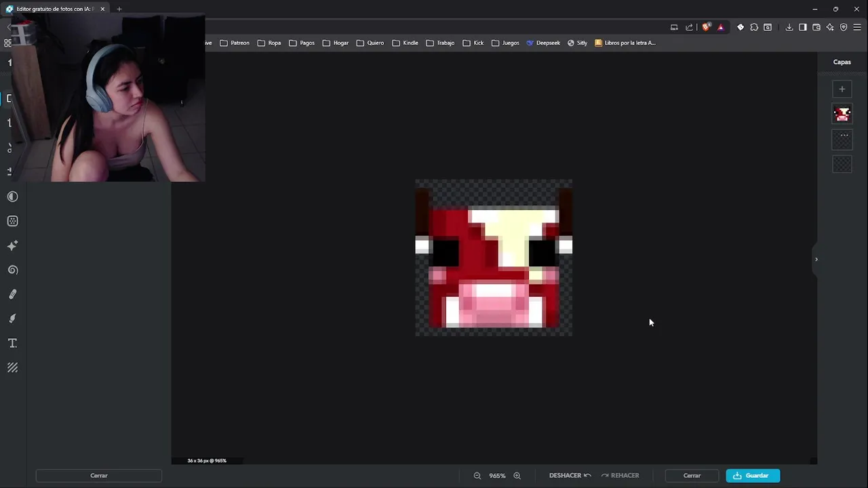Open the browser extensions puzzle icon

754,27
